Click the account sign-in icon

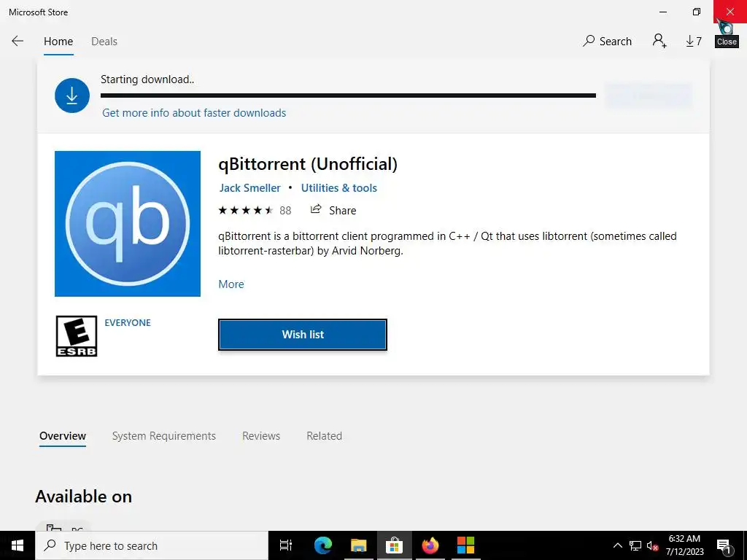click(659, 41)
